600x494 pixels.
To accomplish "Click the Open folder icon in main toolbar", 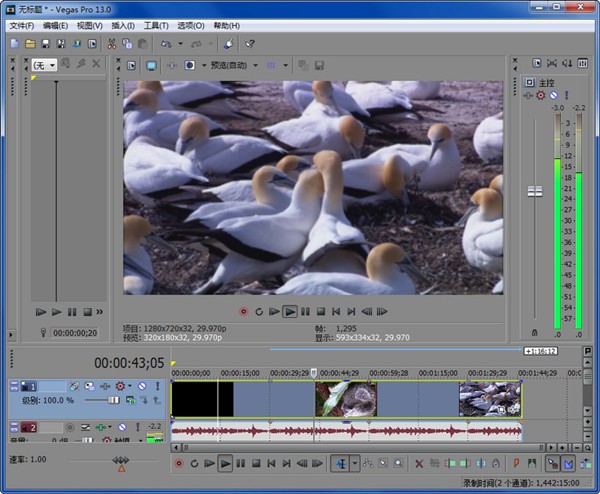I will 30,44.
